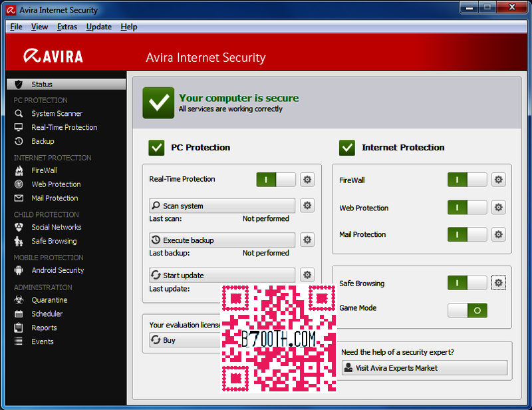Open Social Networks label in sidebar
Viewport: 532px width, 410px height.
point(57,227)
